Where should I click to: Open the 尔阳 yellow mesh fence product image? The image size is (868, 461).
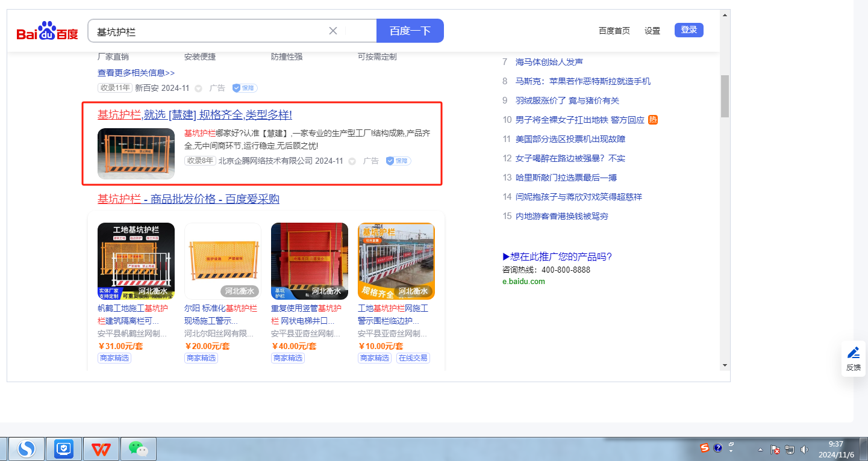pos(223,261)
